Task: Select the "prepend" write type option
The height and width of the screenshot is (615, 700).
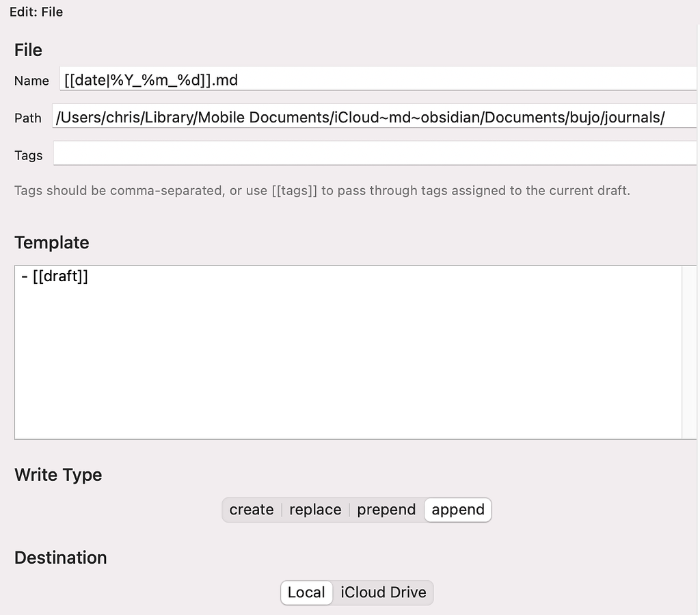Action: click(386, 510)
